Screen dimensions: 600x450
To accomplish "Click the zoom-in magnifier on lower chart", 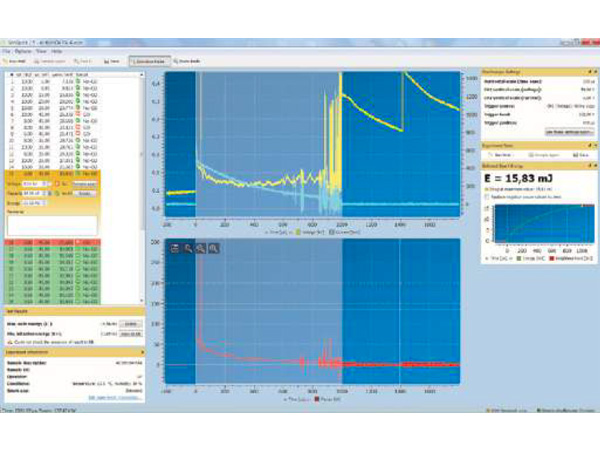I will click(x=187, y=247).
